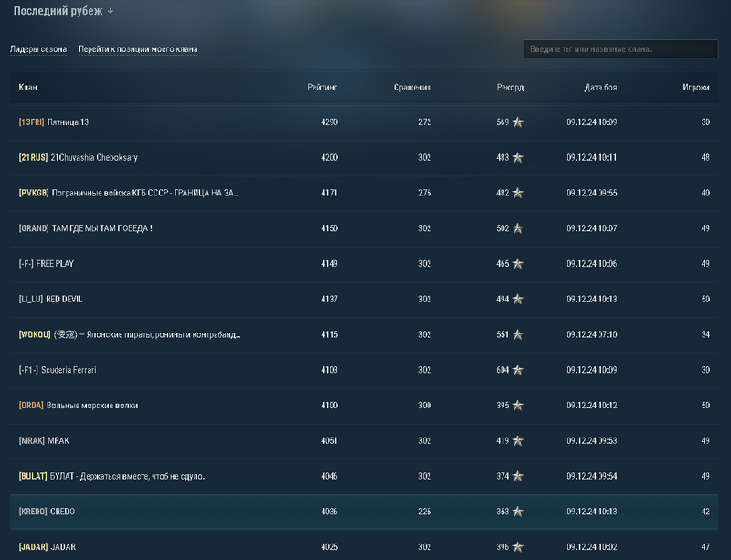This screenshot has height=560, width=731.
Task: Sort table by Сражения column
Action: tap(412, 88)
